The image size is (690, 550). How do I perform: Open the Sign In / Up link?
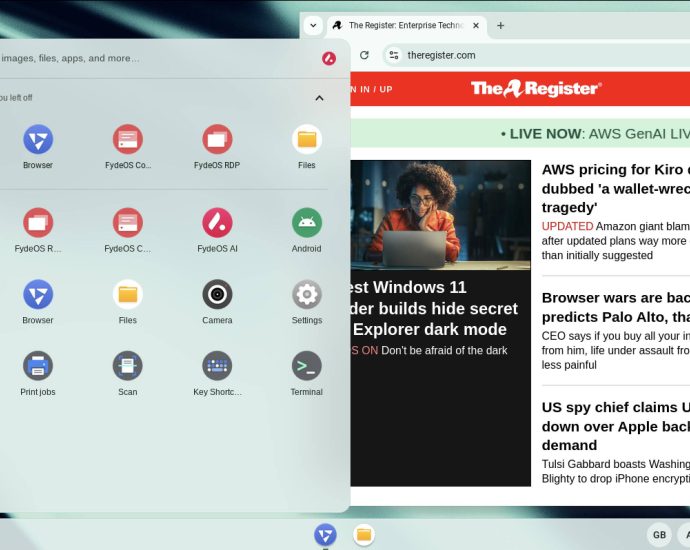pyautogui.click(x=371, y=89)
